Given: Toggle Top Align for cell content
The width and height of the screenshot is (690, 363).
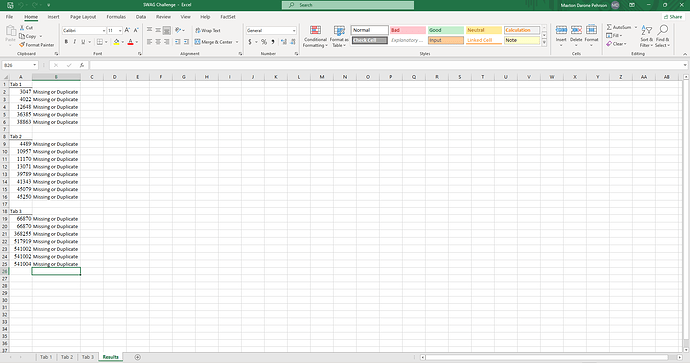Looking at the screenshot, I should pos(150,30).
